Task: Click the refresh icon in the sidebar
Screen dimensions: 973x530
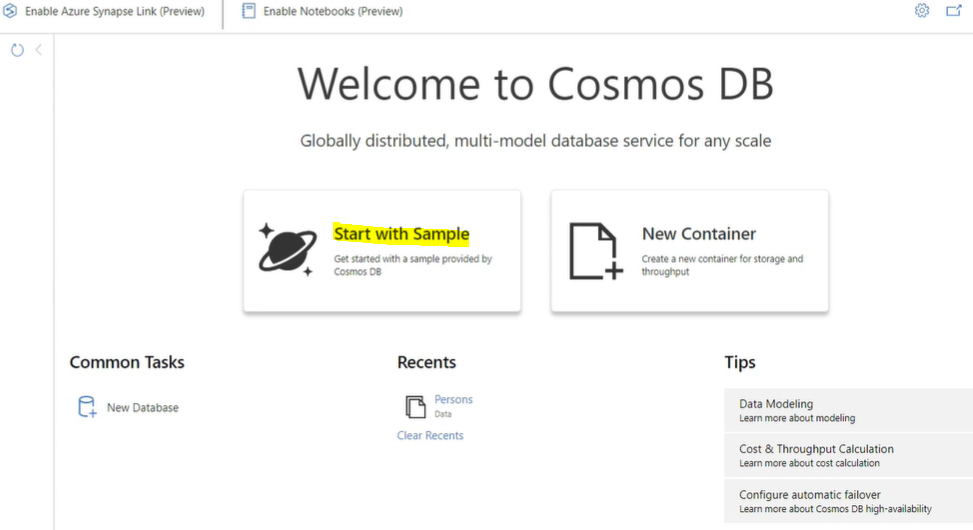Action: point(17,50)
